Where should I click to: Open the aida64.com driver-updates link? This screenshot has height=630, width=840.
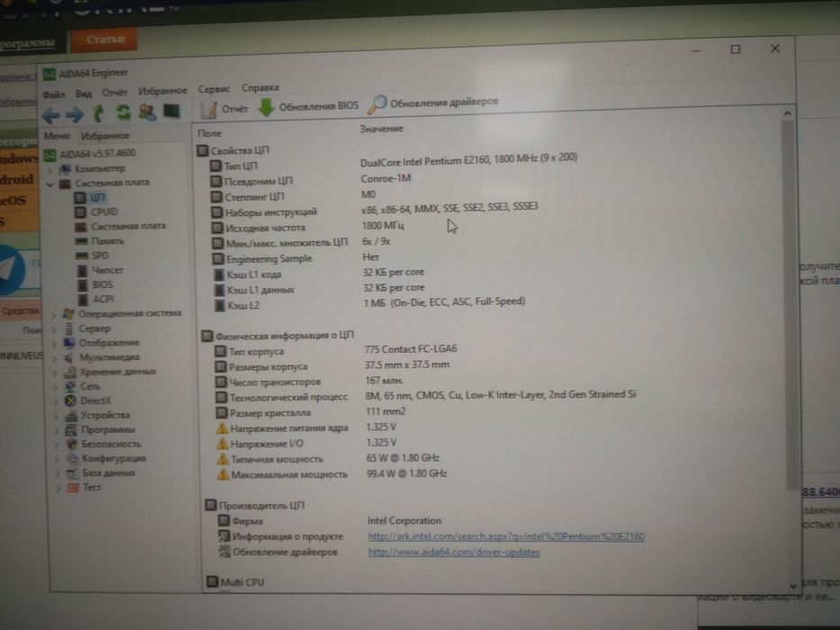click(454, 553)
